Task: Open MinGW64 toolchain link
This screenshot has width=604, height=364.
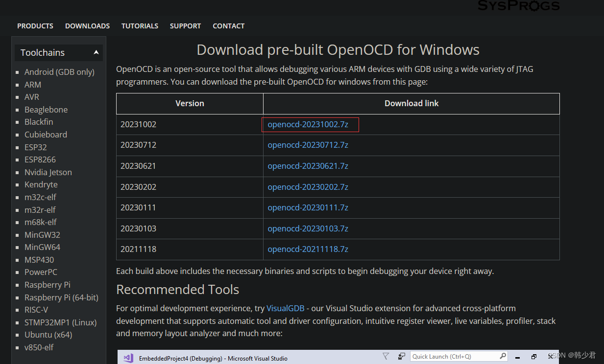Action: (x=42, y=247)
